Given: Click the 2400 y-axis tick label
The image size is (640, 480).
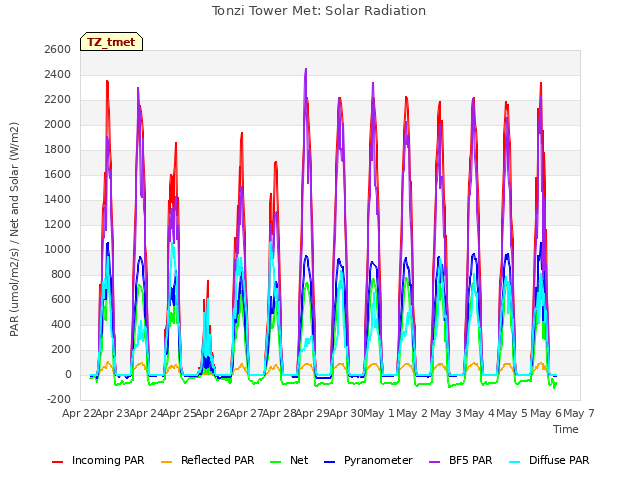Looking at the screenshot, I should [58, 74].
